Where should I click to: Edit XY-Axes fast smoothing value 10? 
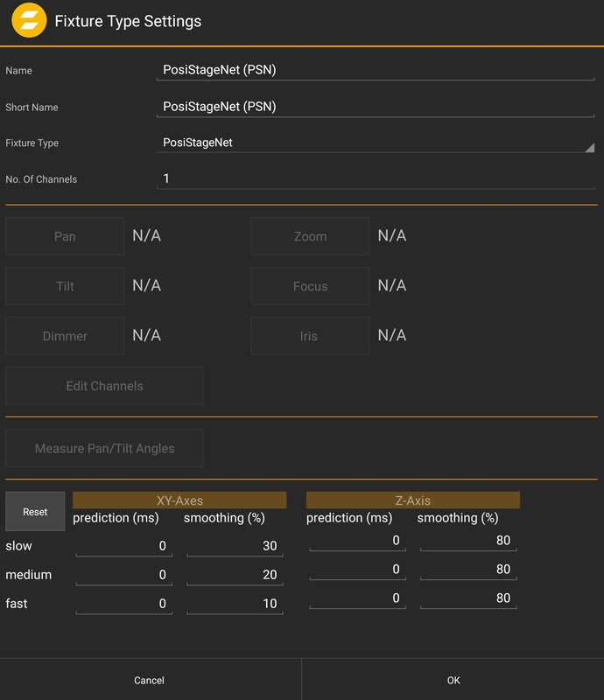pos(235,604)
